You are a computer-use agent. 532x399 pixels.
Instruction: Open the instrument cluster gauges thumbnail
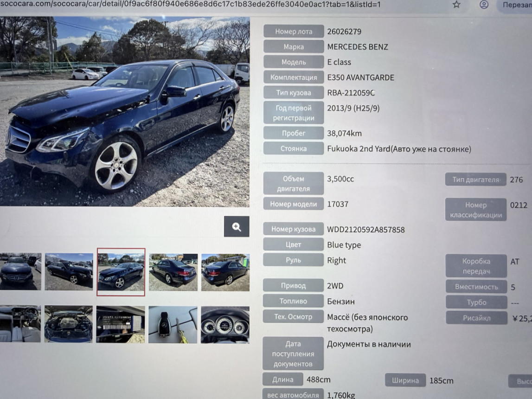[x=225, y=325]
